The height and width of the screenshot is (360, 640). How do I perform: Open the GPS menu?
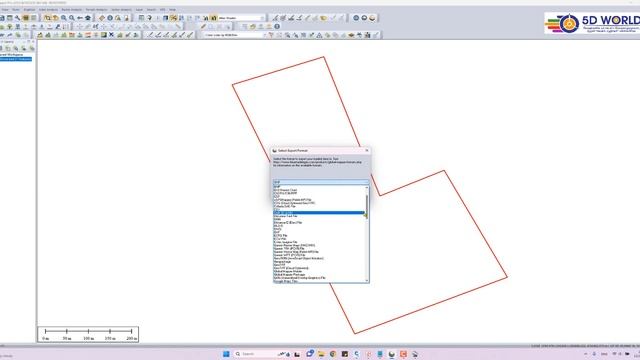point(162,9)
